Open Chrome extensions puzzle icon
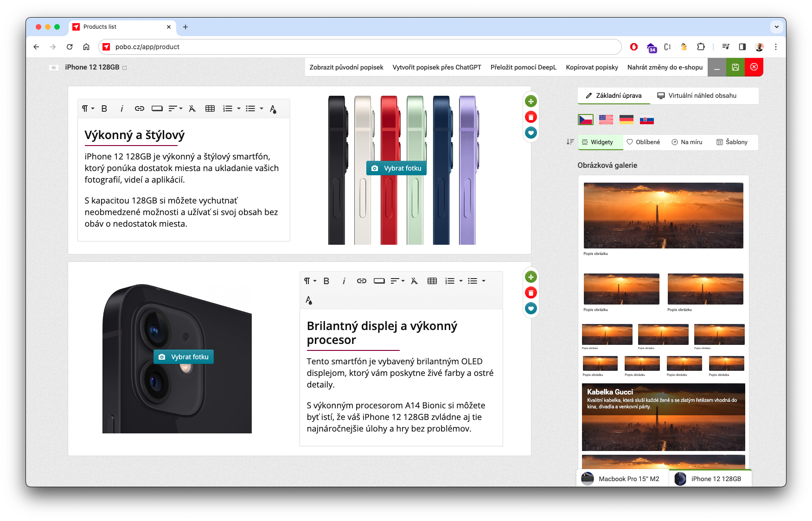Image resolution: width=812 pixels, height=521 pixels. point(701,47)
